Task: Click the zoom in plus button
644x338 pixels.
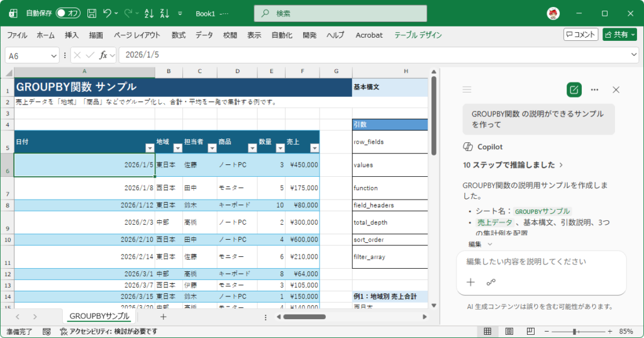Action: coord(610,332)
